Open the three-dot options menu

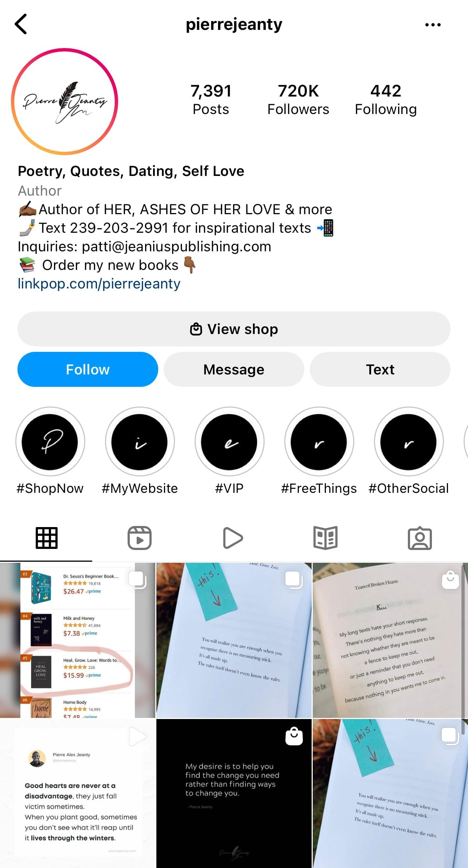click(433, 24)
